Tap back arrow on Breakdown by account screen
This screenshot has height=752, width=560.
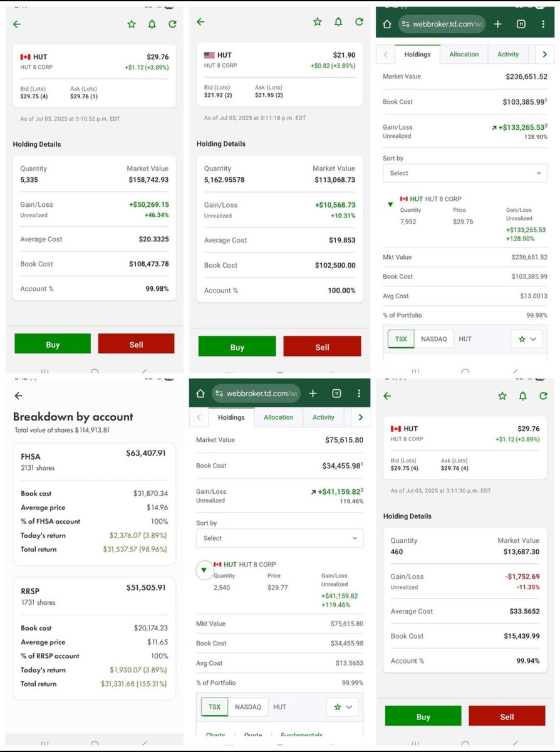tap(18, 396)
